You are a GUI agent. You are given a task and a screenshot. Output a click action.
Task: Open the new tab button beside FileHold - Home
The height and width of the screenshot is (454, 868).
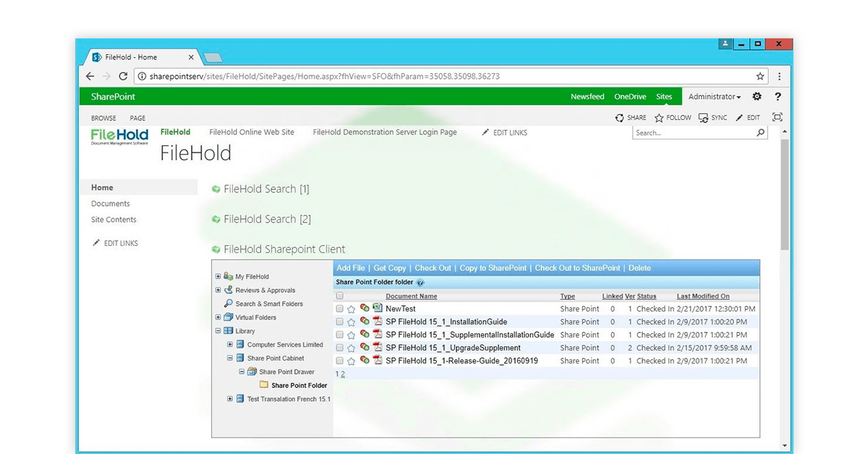pos(212,58)
